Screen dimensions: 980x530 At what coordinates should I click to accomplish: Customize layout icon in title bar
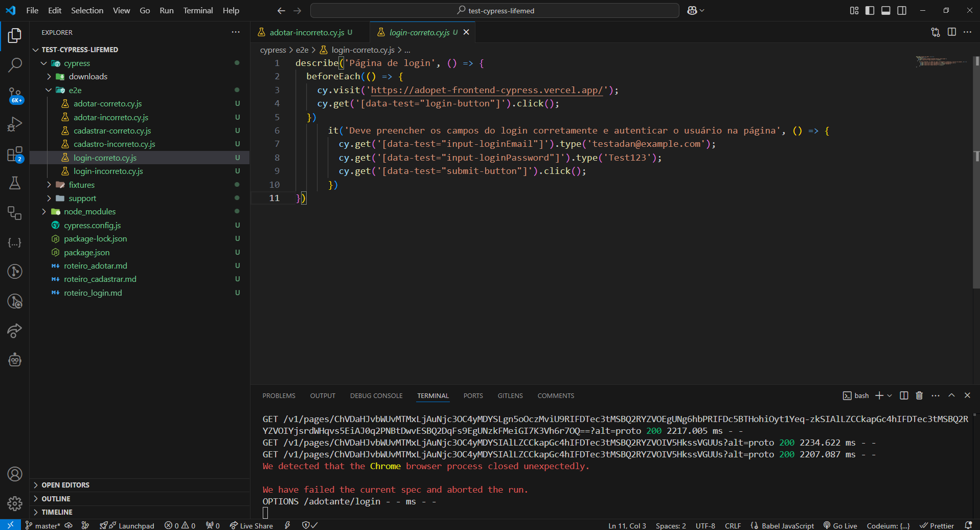pos(854,10)
